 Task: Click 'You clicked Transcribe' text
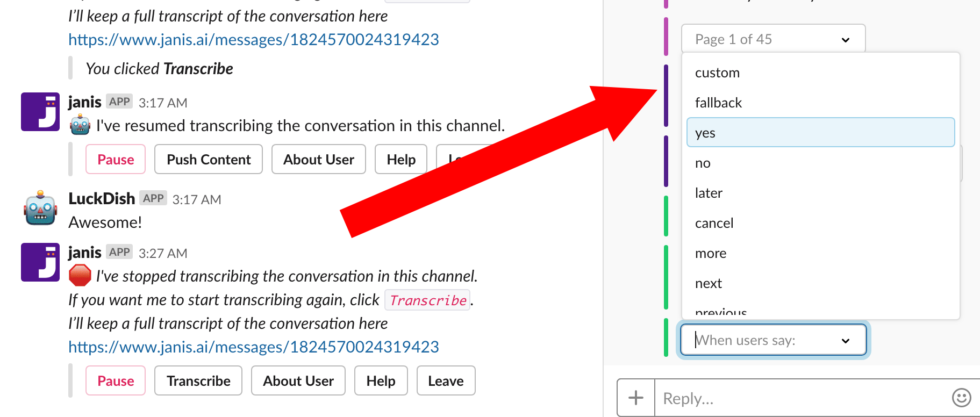coord(160,69)
